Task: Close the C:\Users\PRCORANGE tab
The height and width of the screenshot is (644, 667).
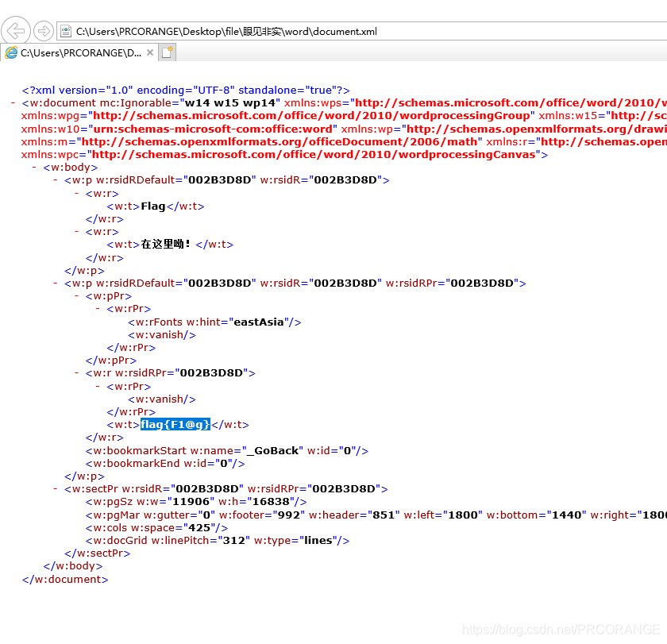Action: pyautogui.click(x=150, y=52)
